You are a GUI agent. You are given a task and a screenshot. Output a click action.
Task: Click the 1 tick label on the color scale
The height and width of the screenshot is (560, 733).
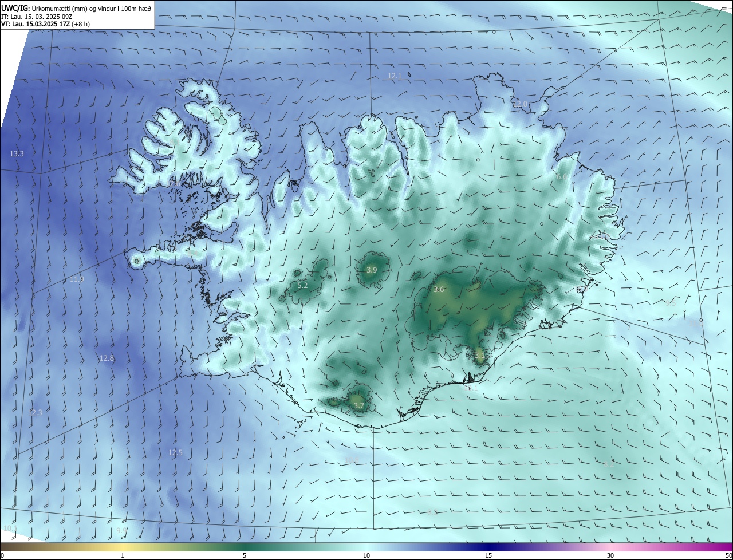pyautogui.click(x=123, y=555)
